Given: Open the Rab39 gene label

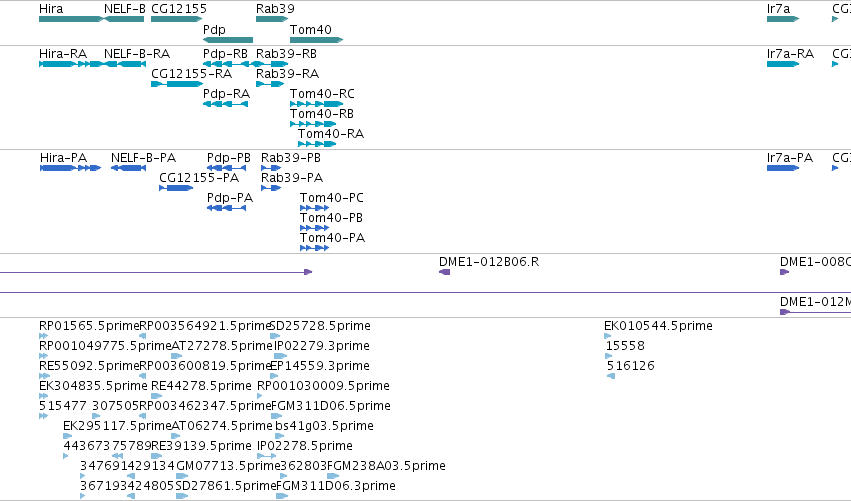Looking at the screenshot, I should [x=275, y=9].
